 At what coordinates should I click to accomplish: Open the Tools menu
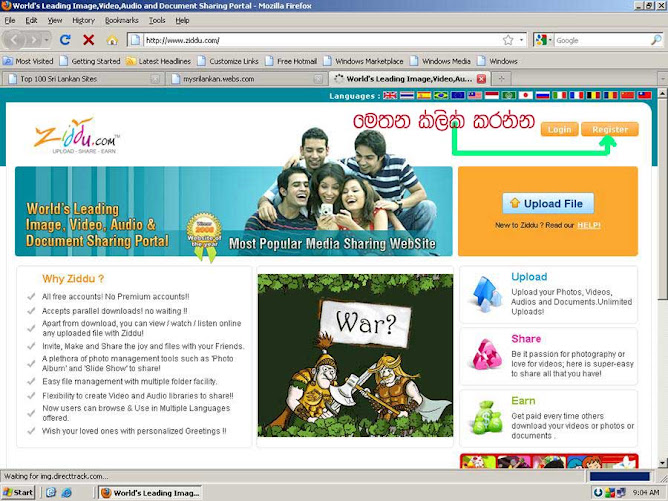pos(157,20)
